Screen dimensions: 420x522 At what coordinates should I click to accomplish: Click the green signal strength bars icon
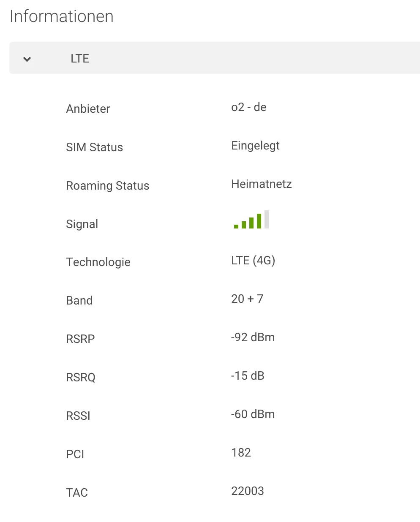(251, 220)
